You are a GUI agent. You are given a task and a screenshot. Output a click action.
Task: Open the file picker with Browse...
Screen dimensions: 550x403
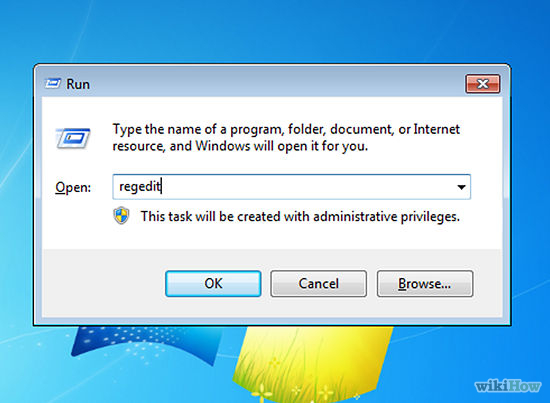(x=425, y=283)
